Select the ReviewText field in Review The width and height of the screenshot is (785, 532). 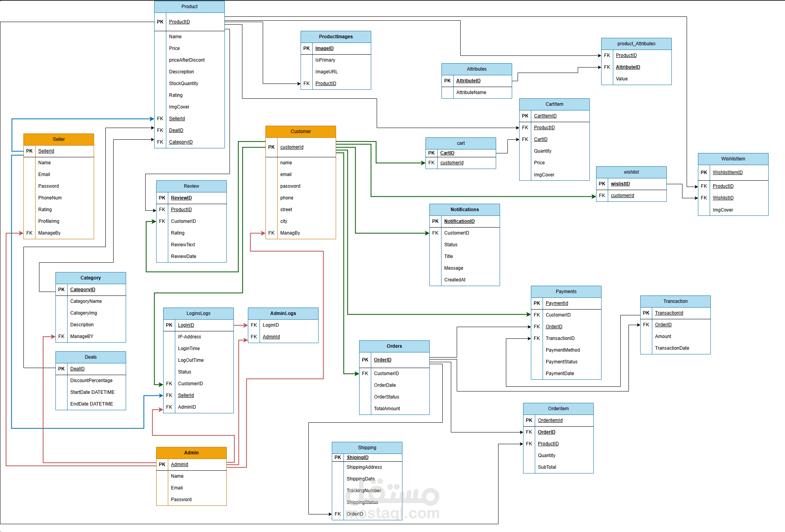click(183, 245)
